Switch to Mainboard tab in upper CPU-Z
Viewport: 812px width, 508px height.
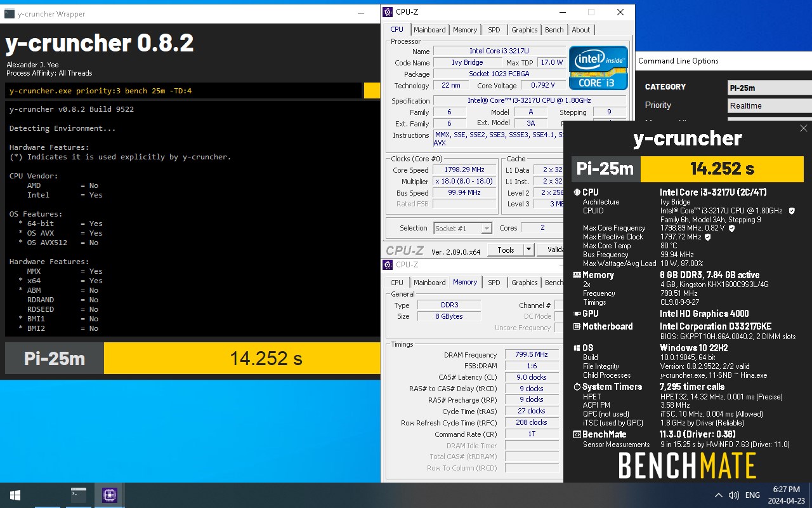429,30
